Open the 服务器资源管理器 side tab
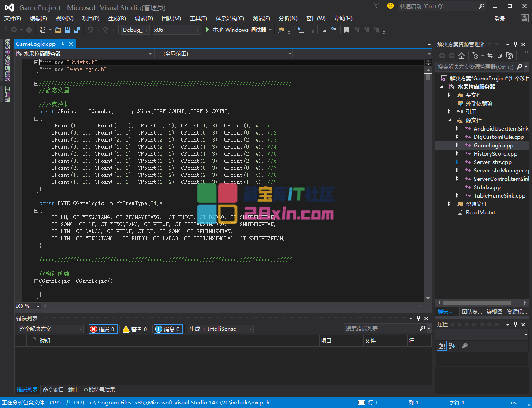 (7, 60)
